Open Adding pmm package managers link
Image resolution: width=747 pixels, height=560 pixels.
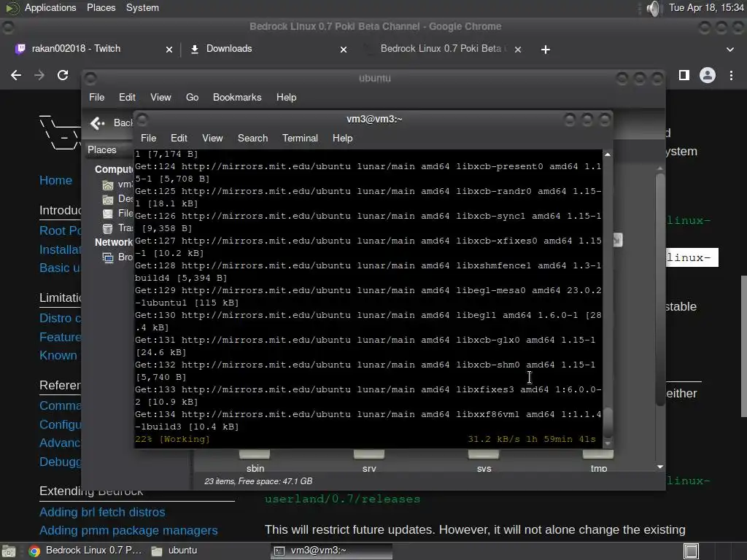click(x=128, y=531)
